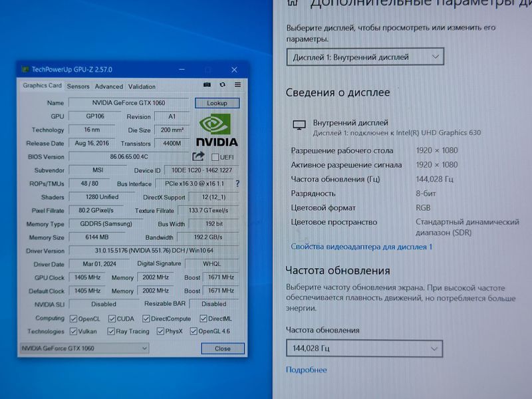Click the Digital Signature field WHQL
Image resolution: width=532 pixels, height=399 pixels.
[x=211, y=263]
